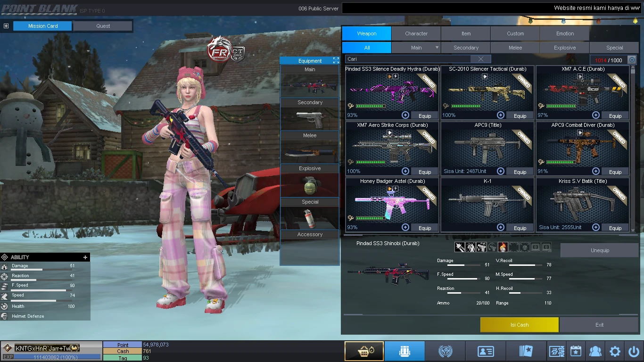Image resolution: width=644 pixels, height=362 pixels.
Task: Click the Isi Cash button
Action: [x=520, y=325]
